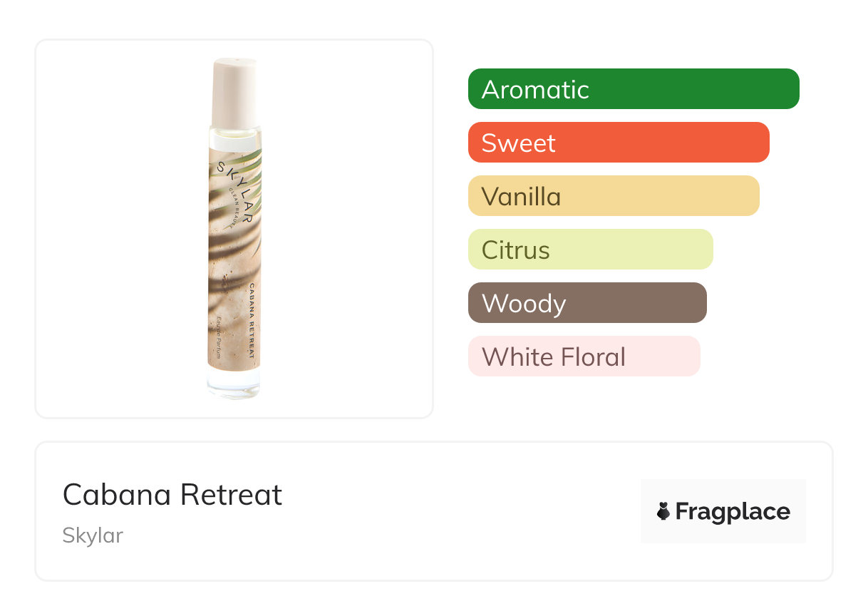The width and height of the screenshot is (868, 616).
Task: Select the green Aromatic accord bar
Action: [x=633, y=89]
